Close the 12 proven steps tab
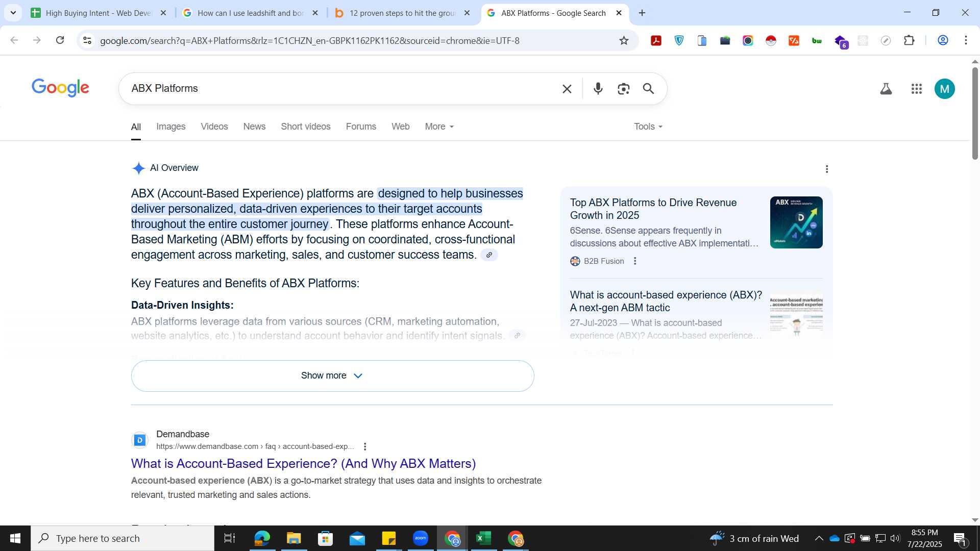The height and width of the screenshot is (551, 980). pos(467,13)
